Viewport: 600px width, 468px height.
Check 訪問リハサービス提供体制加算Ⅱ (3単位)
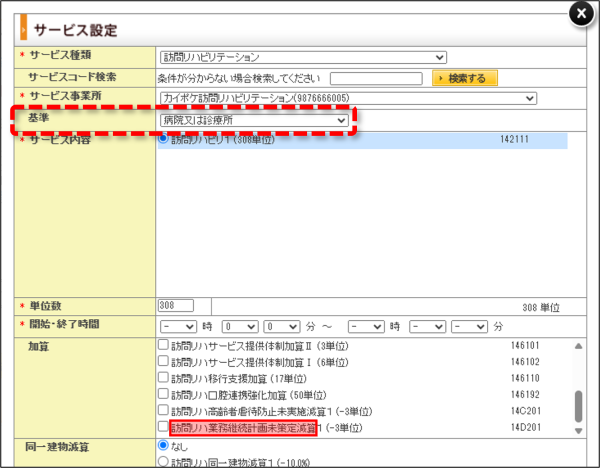163,345
